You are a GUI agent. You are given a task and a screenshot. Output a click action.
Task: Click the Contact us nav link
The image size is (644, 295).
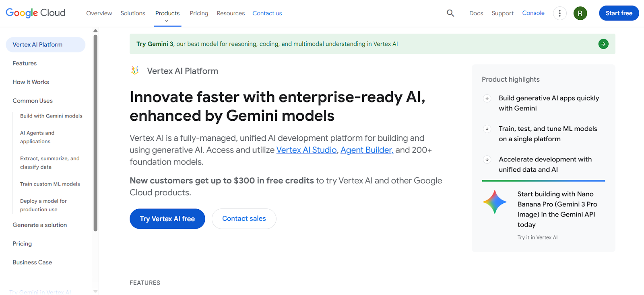267,13
